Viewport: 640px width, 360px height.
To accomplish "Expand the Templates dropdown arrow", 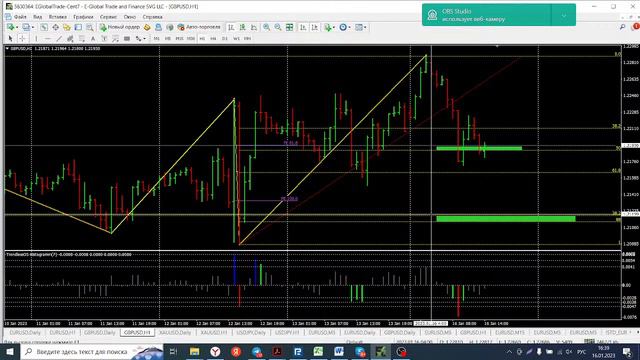I will tap(365, 27).
